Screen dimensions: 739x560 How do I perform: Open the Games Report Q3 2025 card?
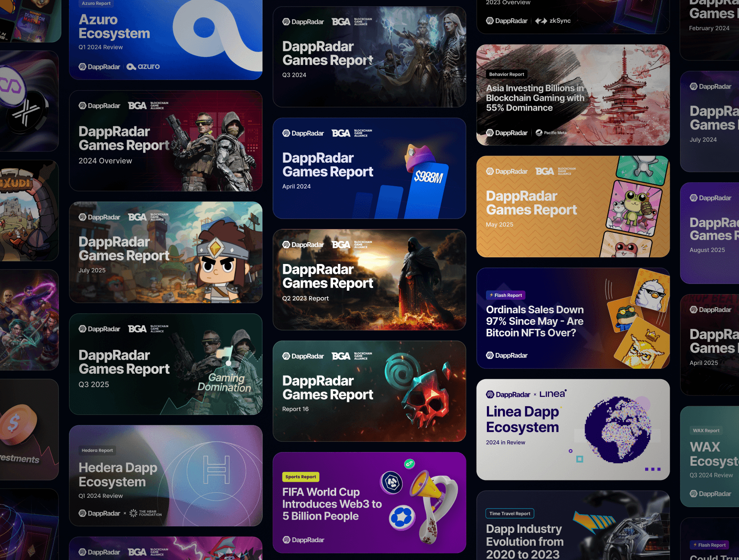click(165, 364)
